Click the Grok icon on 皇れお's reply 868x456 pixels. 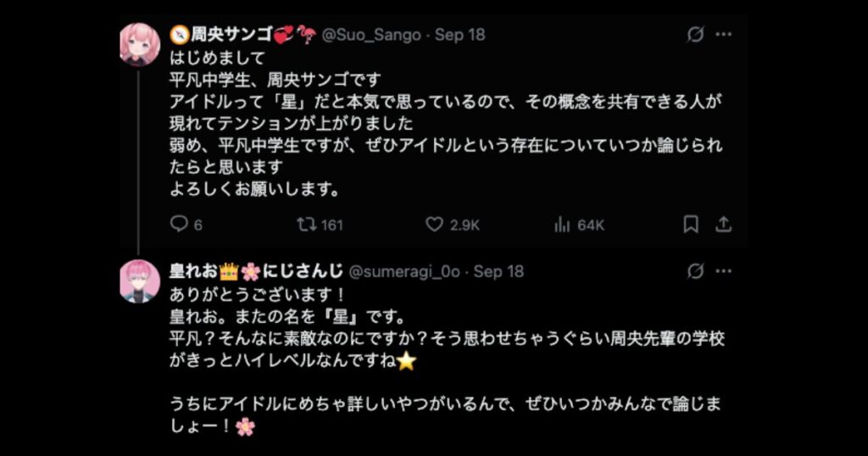pos(695,271)
